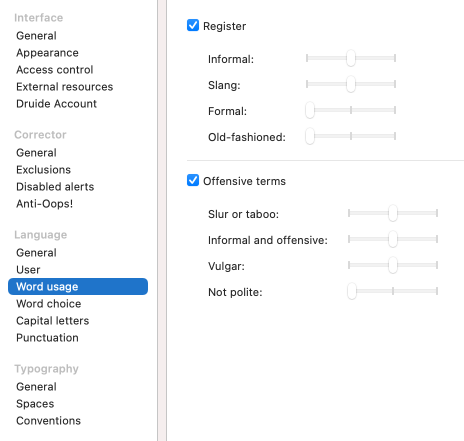The image size is (464, 441).
Task: Open External resources section
Action: 65,87
